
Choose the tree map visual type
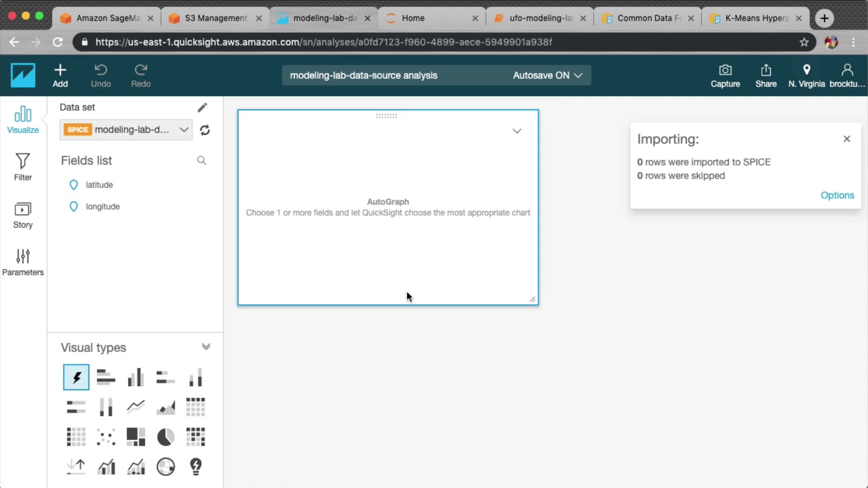pyautogui.click(x=136, y=437)
